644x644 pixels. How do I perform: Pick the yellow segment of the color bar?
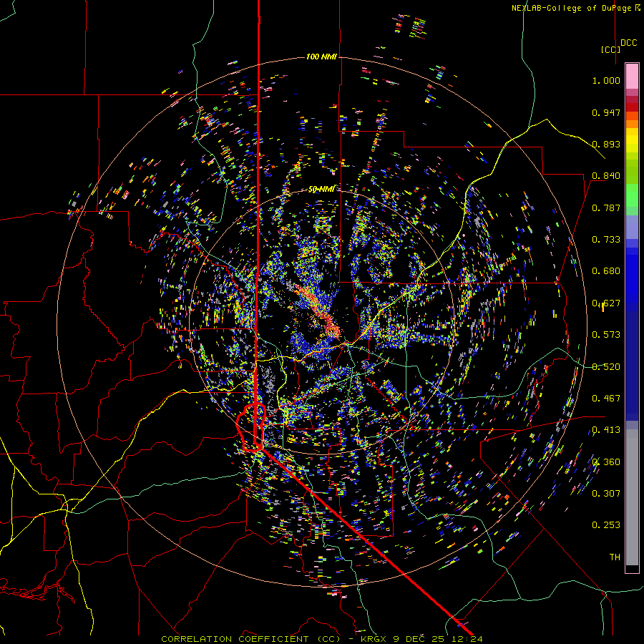[x=632, y=140]
